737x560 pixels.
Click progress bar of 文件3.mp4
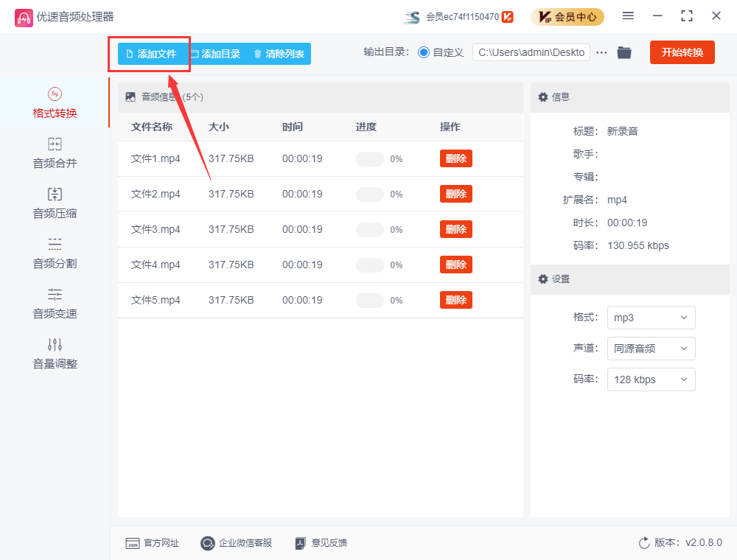click(370, 230)
